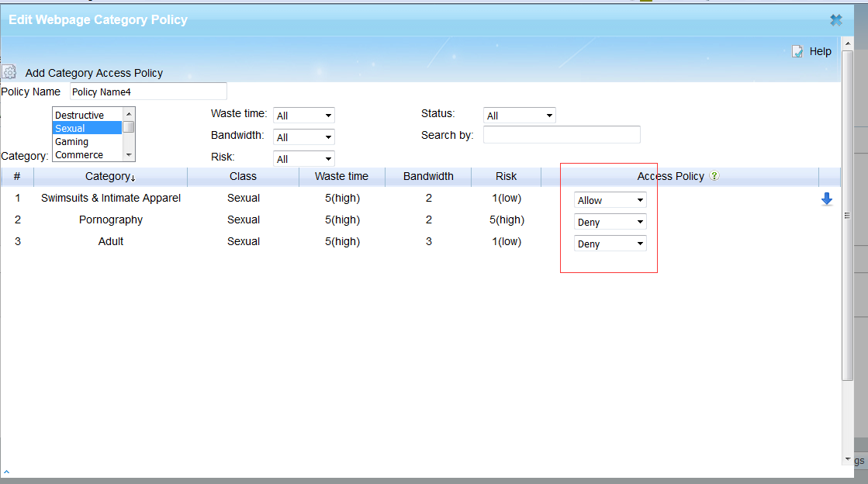Open the Waste time filter dropdown
Image resolution: width=868 pixels, height=484 pixels.
pyautogui.click(x=304, y=116)
